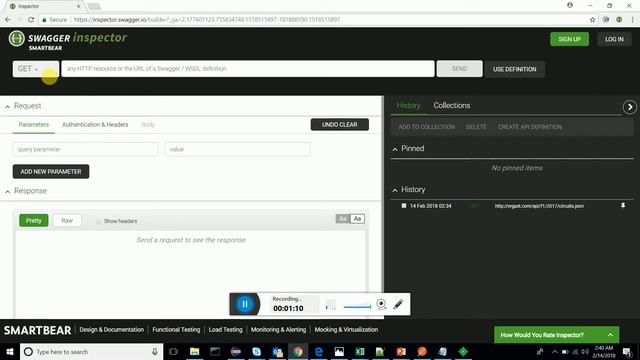Viewport: 640px width, 360px height.
Task: Toggle the recorder webcam icon
Action: pyautogui.click(x=381, y=304)
